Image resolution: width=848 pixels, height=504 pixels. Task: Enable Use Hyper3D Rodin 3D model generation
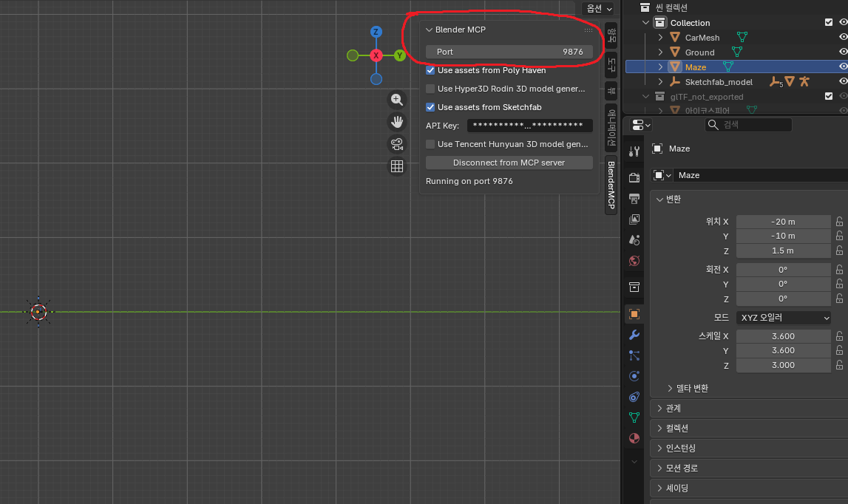click(430, 89)
